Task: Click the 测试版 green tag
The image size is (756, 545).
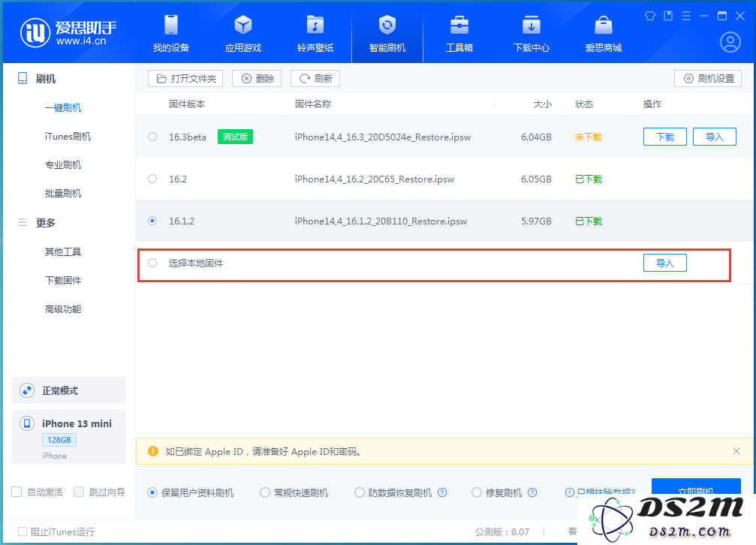Action: (x=235, y=137)
